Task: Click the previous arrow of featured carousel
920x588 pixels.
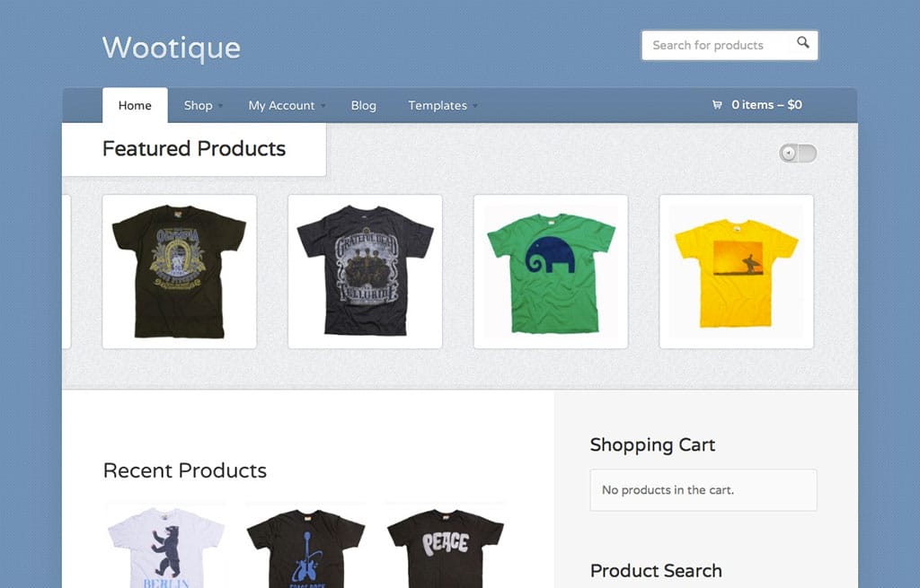Action: [789, 154]
